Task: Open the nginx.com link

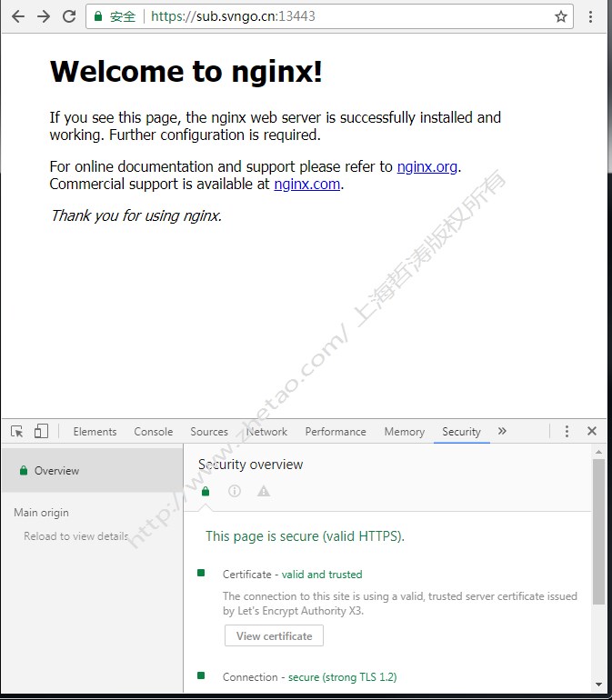Action: tap(306, 184)
